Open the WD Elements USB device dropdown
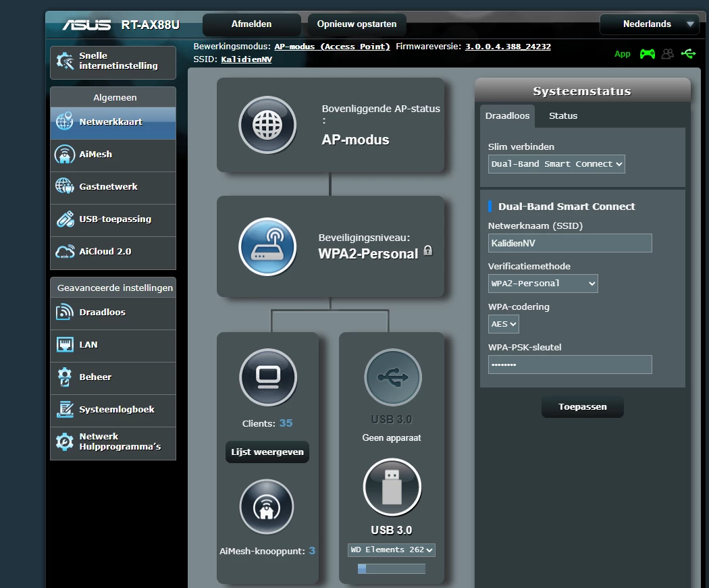Viewport: 709px width, 588px height. click(392, 550)
